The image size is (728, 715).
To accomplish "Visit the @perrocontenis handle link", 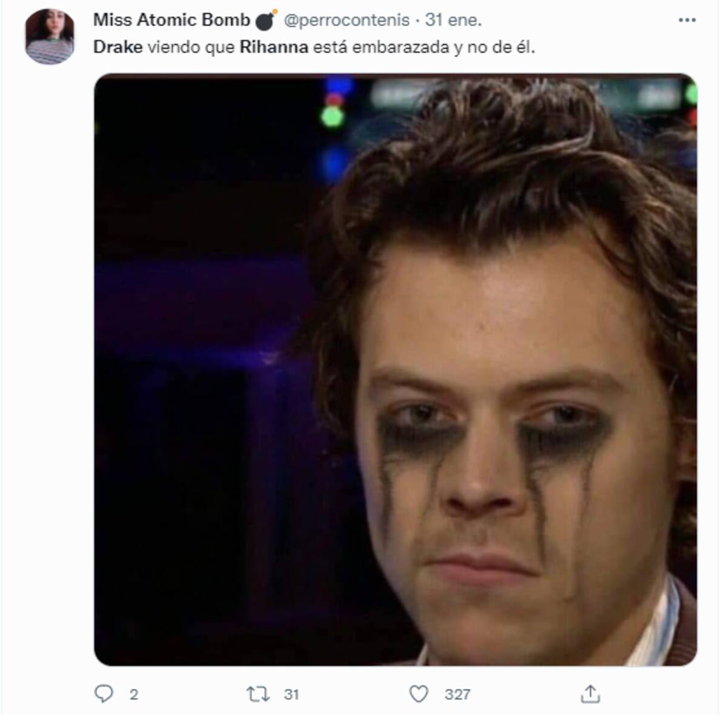I will (x=346, y=20).
